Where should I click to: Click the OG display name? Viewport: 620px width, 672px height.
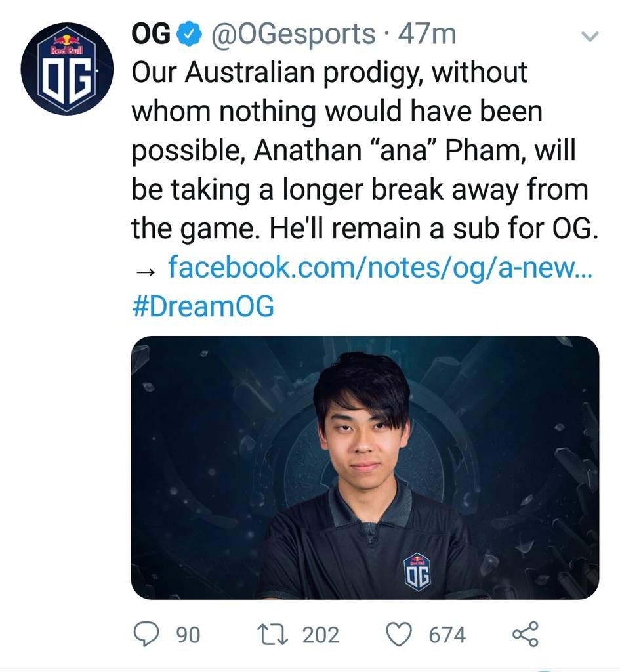coord(151,34)
